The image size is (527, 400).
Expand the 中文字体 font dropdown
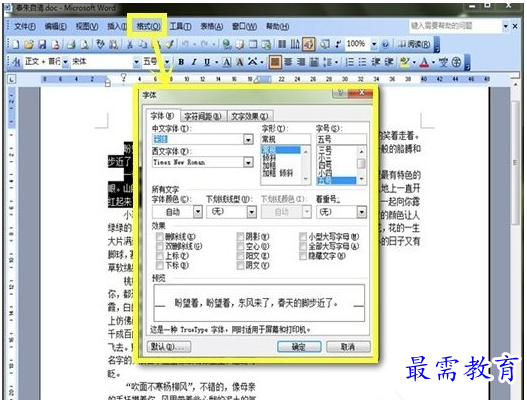coord(248,139)
